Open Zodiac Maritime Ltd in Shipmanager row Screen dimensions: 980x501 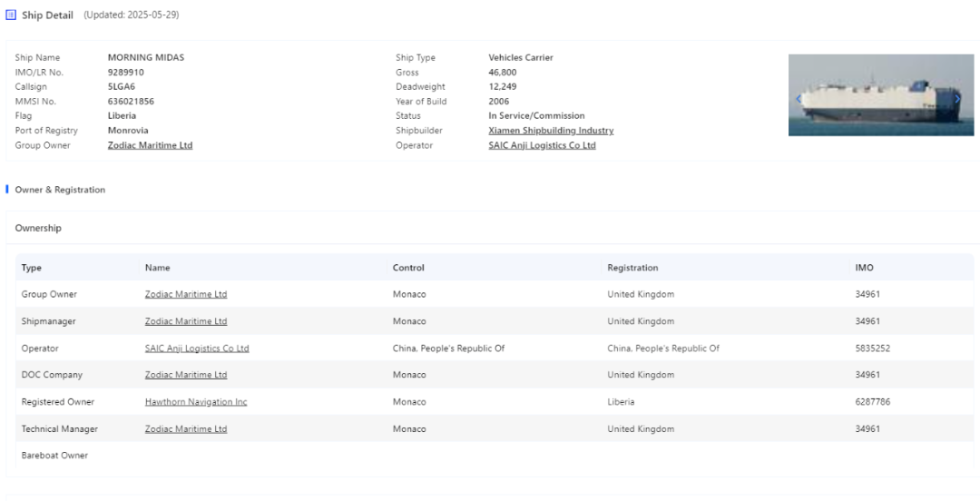pyautogui.click(x=186, y=321)
